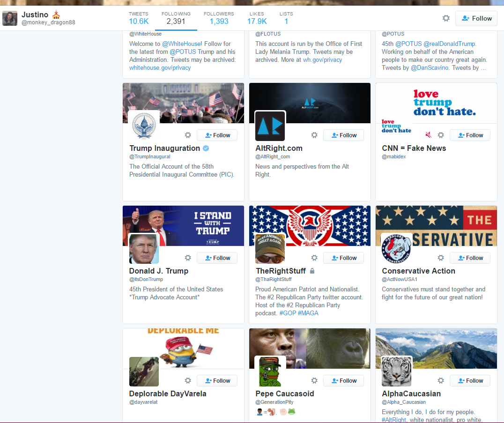Screen dimensions: 504x423
Task: Follow Trump Inauguration account
Action: (217, 135)
